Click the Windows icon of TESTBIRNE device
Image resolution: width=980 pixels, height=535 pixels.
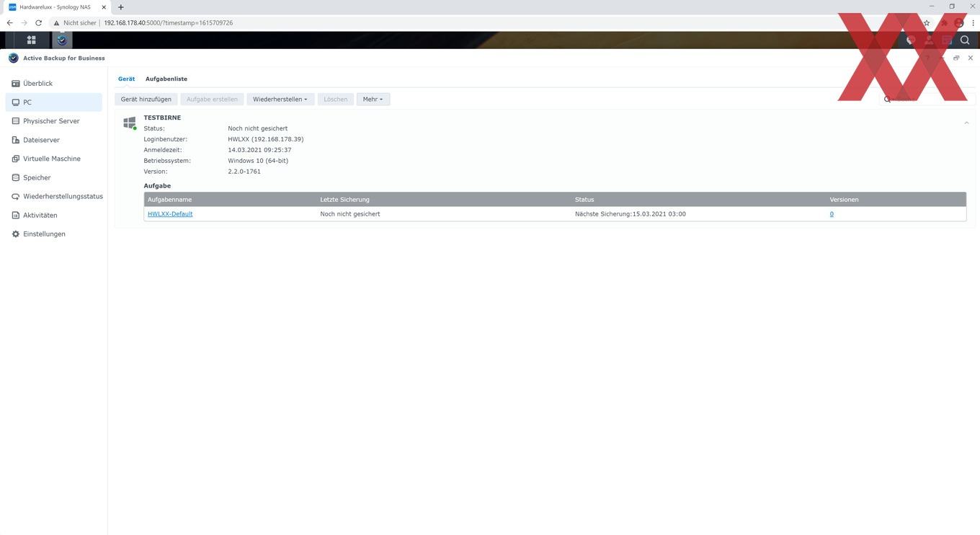[x=130, y=123]
